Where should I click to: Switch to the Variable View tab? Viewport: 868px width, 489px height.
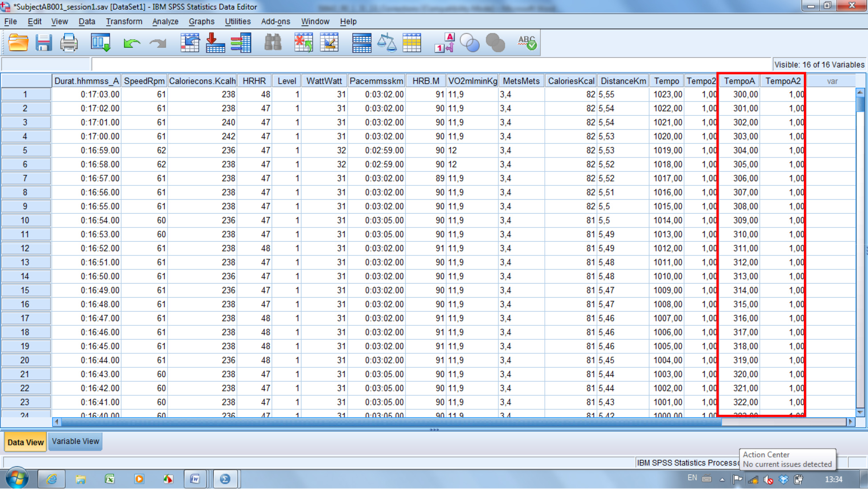point(75,441)
